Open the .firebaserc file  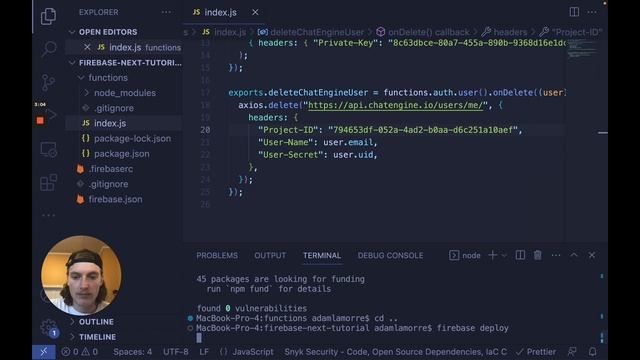click(x=111, y=169)
